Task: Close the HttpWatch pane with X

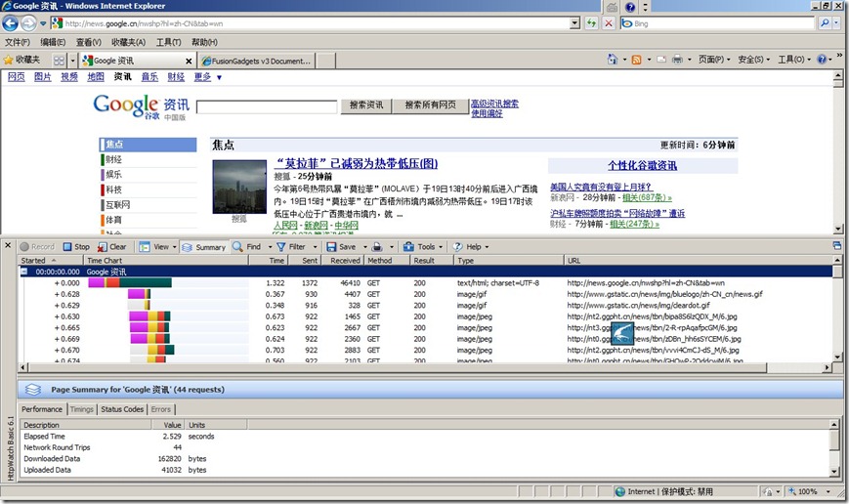Action: click(8, 245)
